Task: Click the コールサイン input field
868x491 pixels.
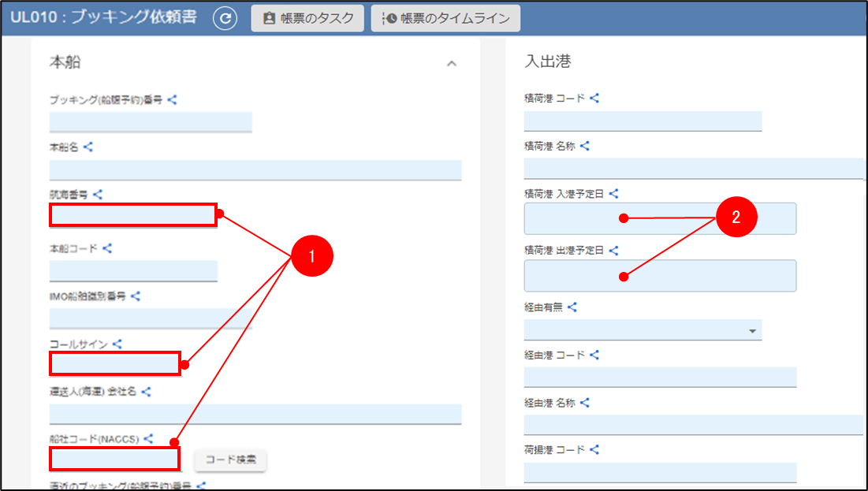Action: pyautogui.click(x=116, y=363)
